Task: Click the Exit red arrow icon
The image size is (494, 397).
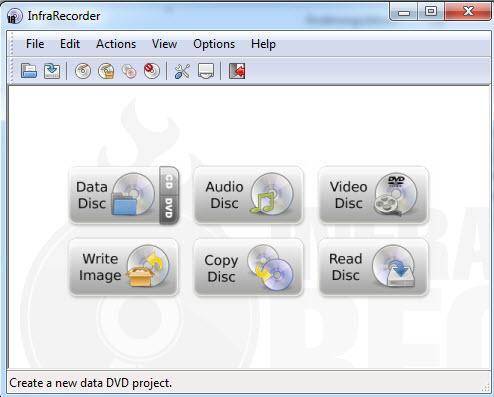Action: (237, 71)
